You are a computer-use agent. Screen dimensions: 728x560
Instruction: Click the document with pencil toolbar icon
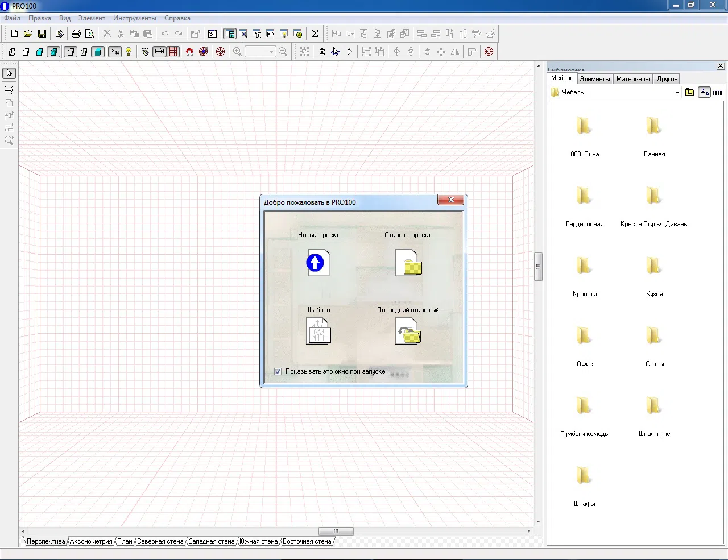(59, 34)
